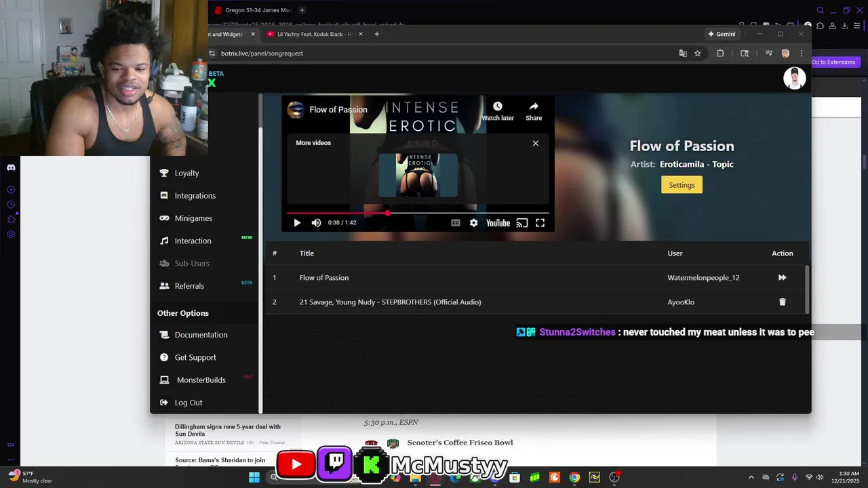The image size is (868, 488).
Task: Cast the video with the Cast icon
Action: [x=522, y=223]
